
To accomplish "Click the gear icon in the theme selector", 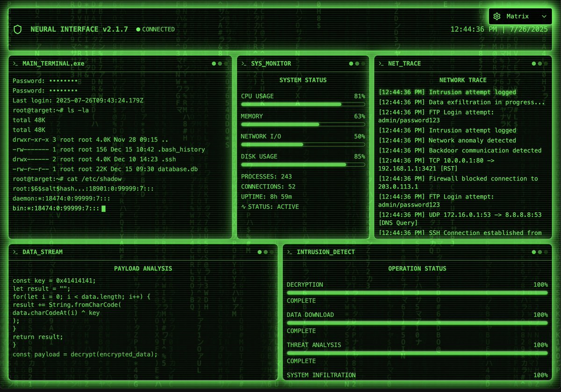I will (x=497, y=16).
